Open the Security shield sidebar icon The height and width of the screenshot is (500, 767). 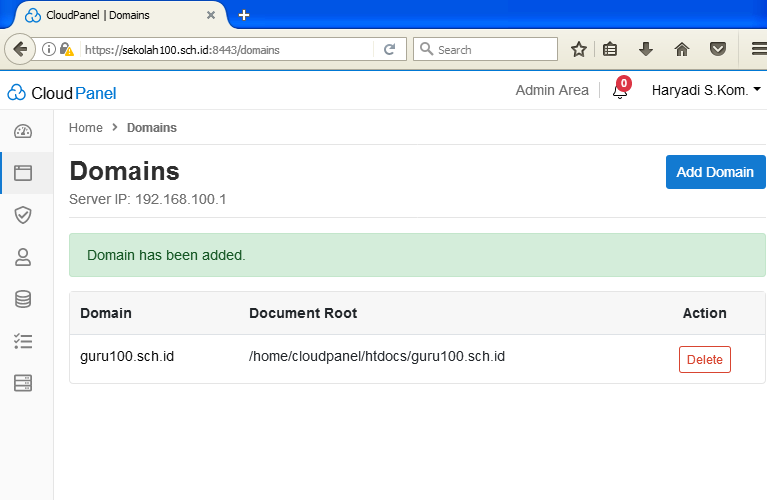[22, 215]
